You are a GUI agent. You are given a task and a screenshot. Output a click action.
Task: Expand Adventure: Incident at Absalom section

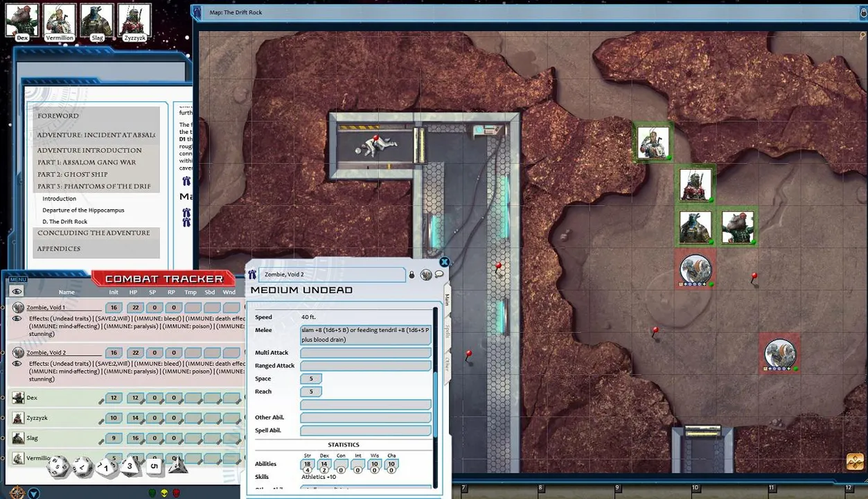tap(96, 134)
